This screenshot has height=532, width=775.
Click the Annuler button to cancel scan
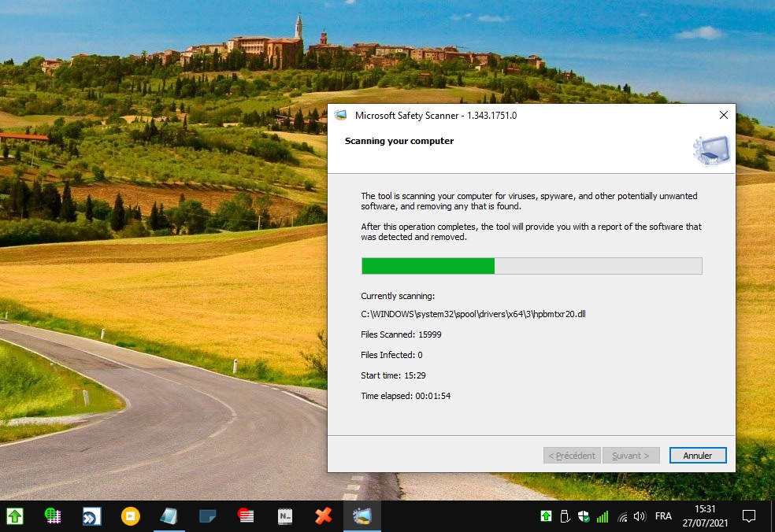point(697,456)
